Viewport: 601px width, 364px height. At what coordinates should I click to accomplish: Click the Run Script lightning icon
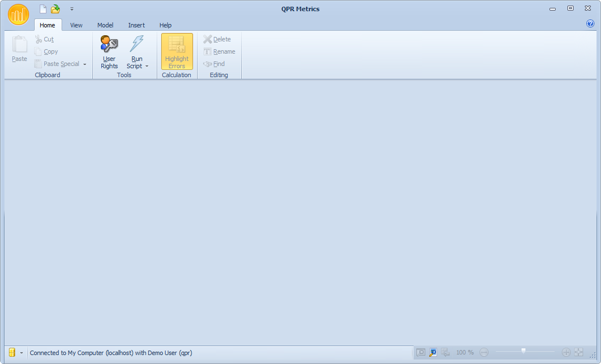[x=137, y=44]
